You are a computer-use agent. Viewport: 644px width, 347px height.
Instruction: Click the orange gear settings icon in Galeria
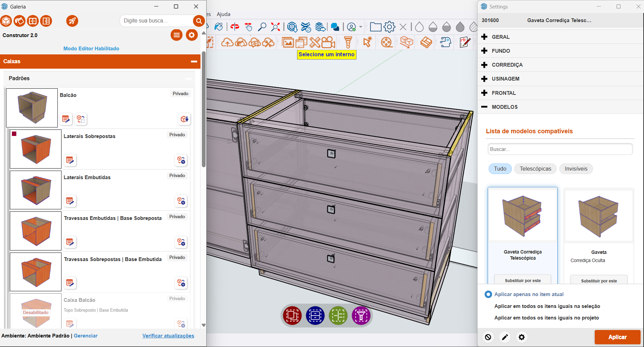coord(192,35)
